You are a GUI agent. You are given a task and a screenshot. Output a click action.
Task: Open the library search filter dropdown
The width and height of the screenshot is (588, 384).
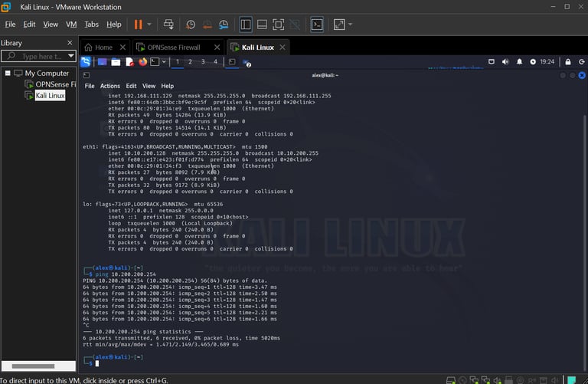(71, 56)
